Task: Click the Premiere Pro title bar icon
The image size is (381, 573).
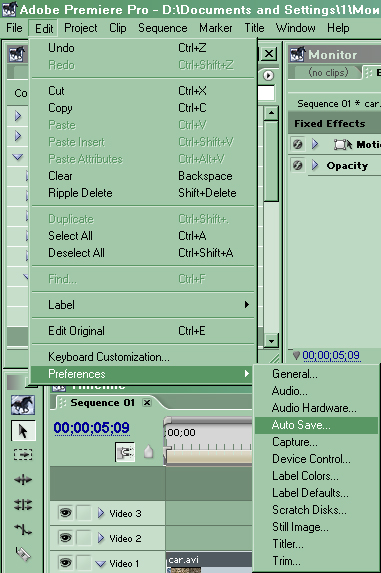Action: tap(9, 9)
